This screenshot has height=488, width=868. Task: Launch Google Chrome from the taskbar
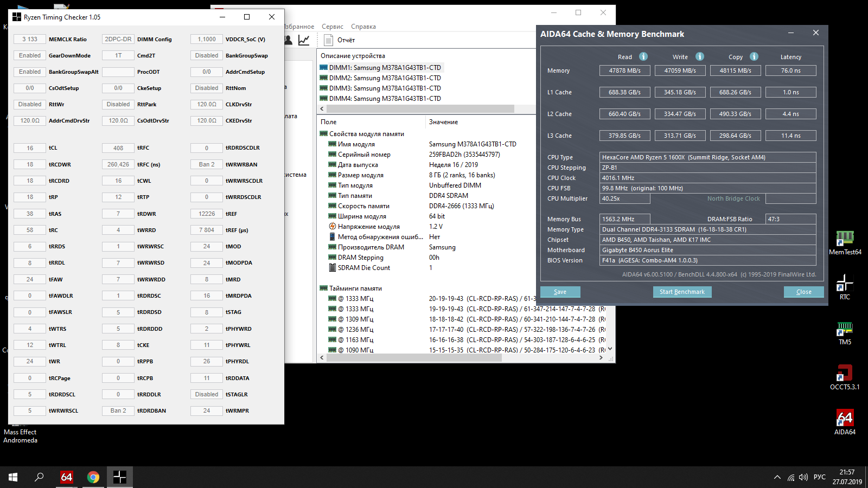[x=93, y=477]
